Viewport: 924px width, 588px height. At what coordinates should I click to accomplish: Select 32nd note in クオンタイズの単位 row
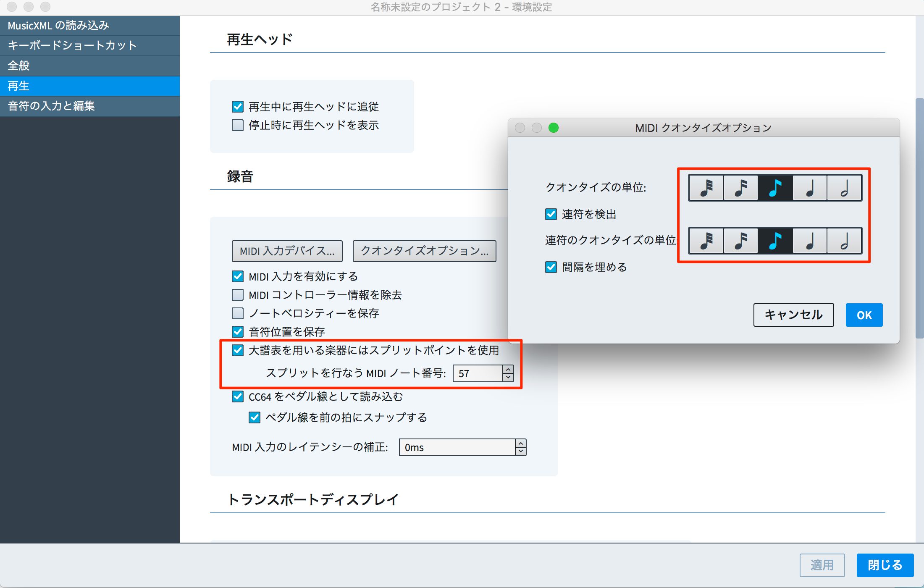[706, 188]
